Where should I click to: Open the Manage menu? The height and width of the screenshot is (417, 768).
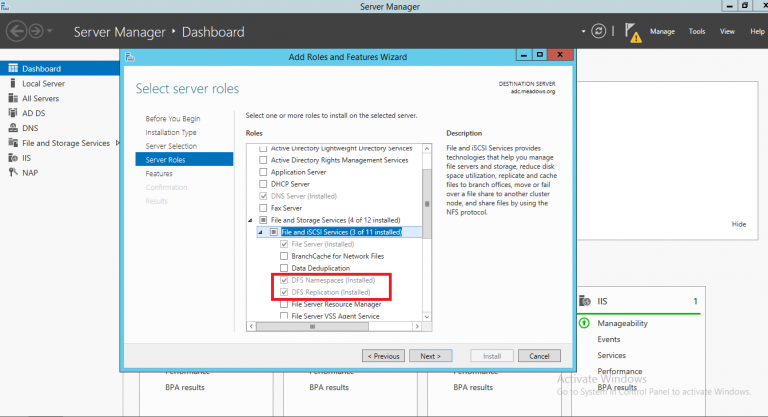[662, 31]
